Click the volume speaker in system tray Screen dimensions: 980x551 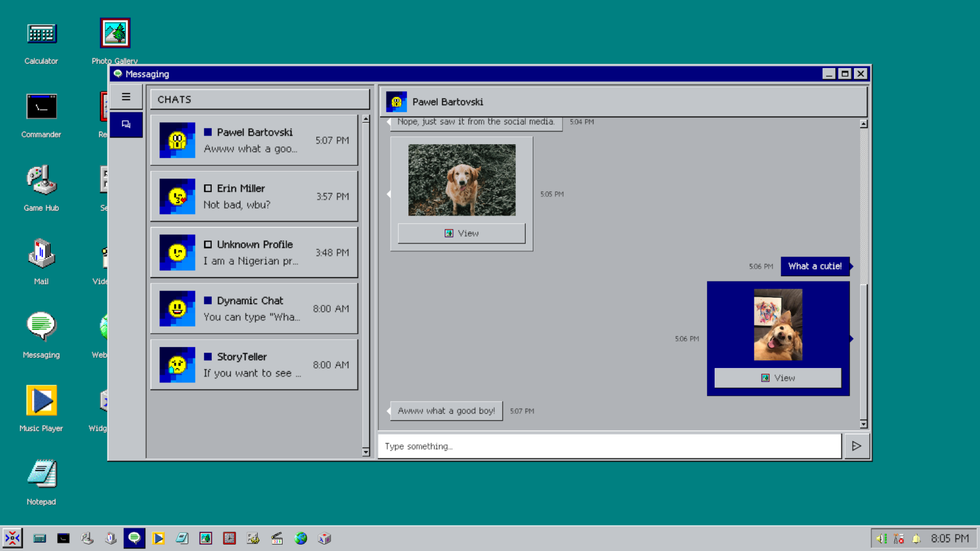click(881, 538)
